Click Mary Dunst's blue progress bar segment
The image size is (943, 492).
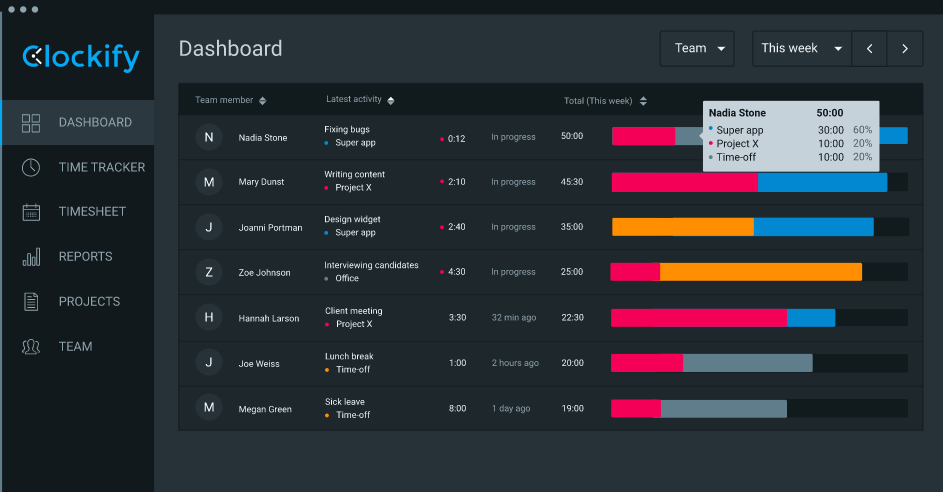pos(821,182)
